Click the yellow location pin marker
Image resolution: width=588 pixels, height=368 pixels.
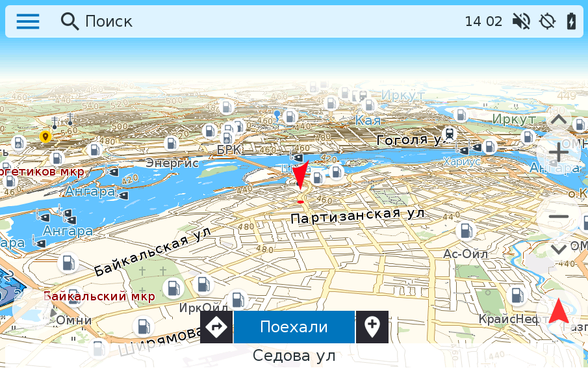(x=45, y=137)
